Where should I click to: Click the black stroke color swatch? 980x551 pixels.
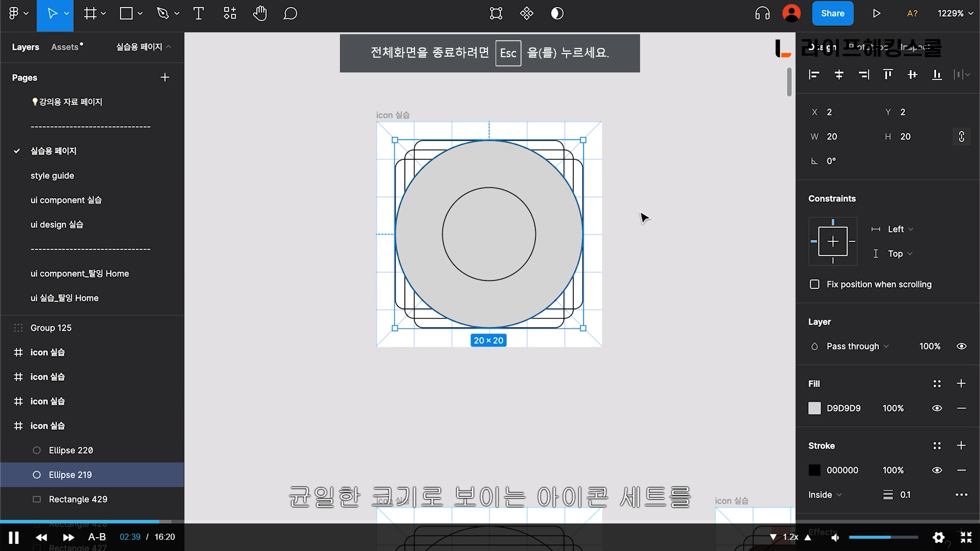(815, 470)
